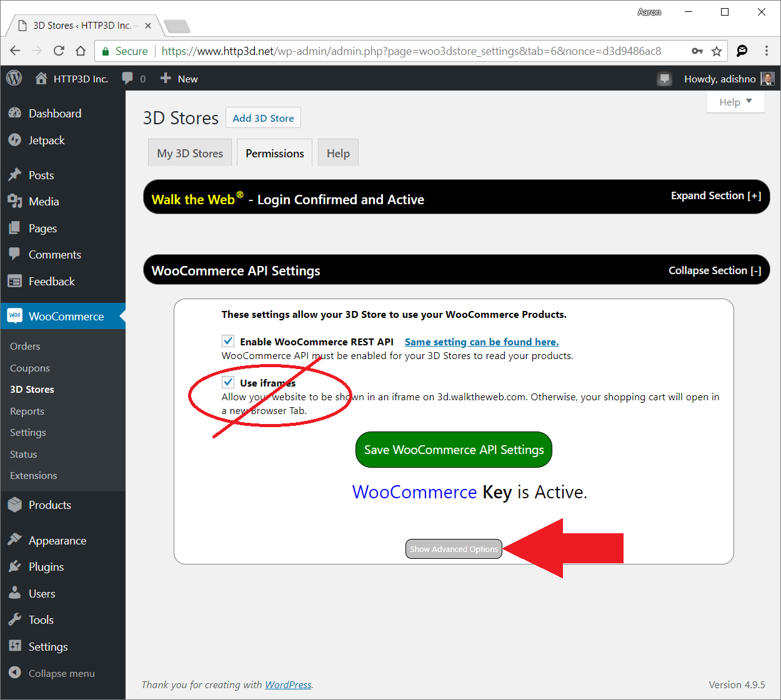
Task: Open HTTP3D Inc. site home icon
Action: tap(41, 78)
